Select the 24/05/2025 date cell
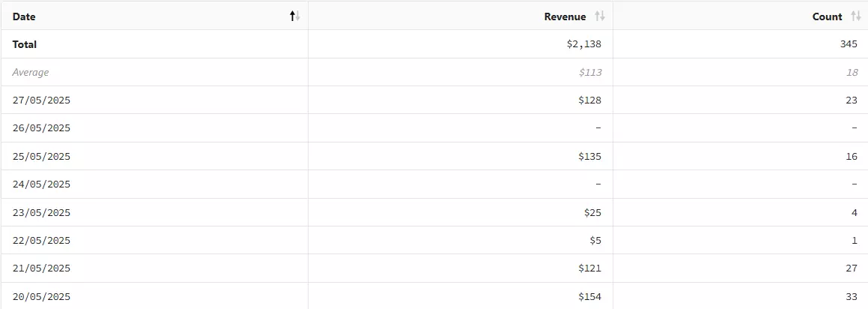Viewport: 868px width, 309px height. (41, 184)
